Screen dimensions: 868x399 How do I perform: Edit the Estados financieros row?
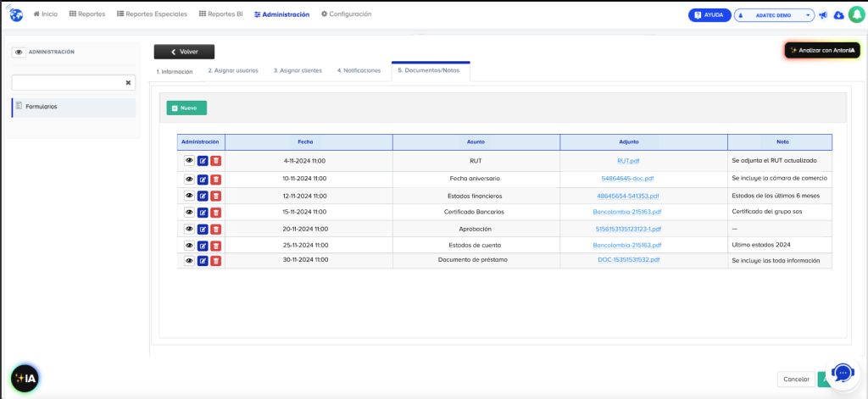click(203, 196)
